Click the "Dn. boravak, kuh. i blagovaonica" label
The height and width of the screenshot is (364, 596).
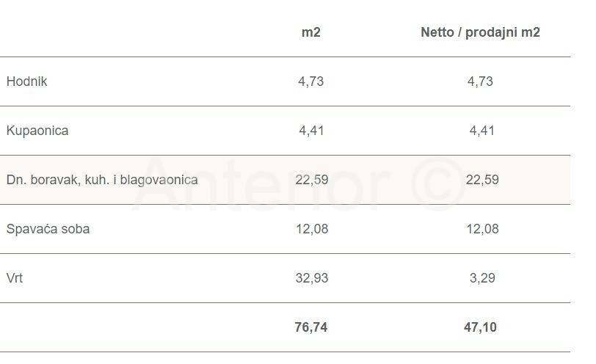pos(102,180)
